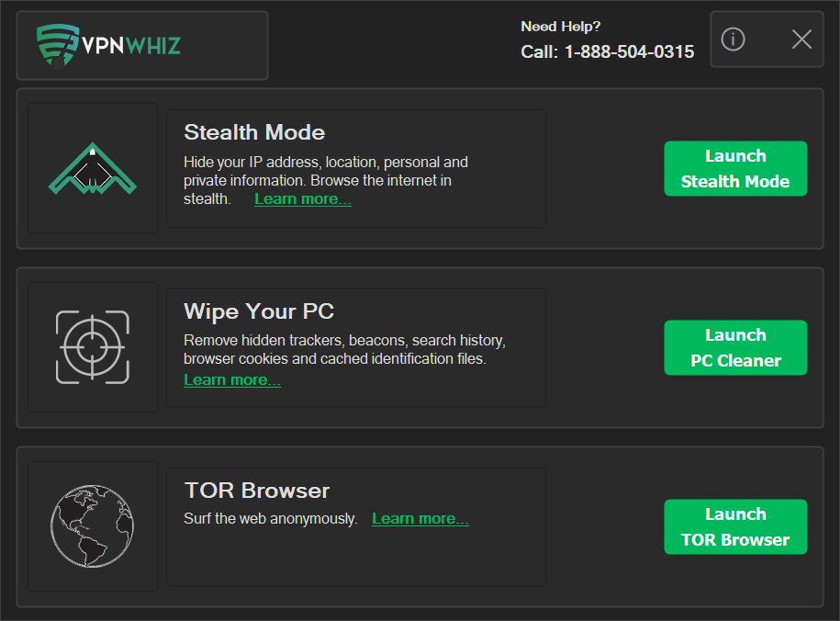Launch Stealth Mode

[x=735, y=168]
